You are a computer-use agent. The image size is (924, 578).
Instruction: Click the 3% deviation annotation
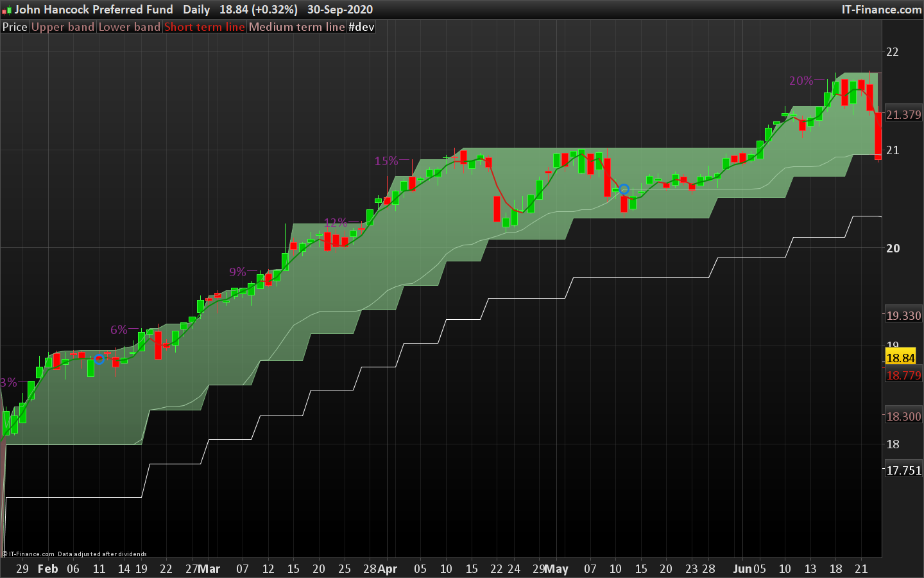8,383
